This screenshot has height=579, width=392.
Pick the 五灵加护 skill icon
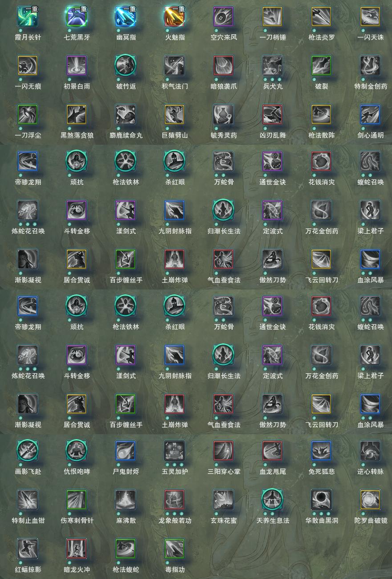click(174, 451)
